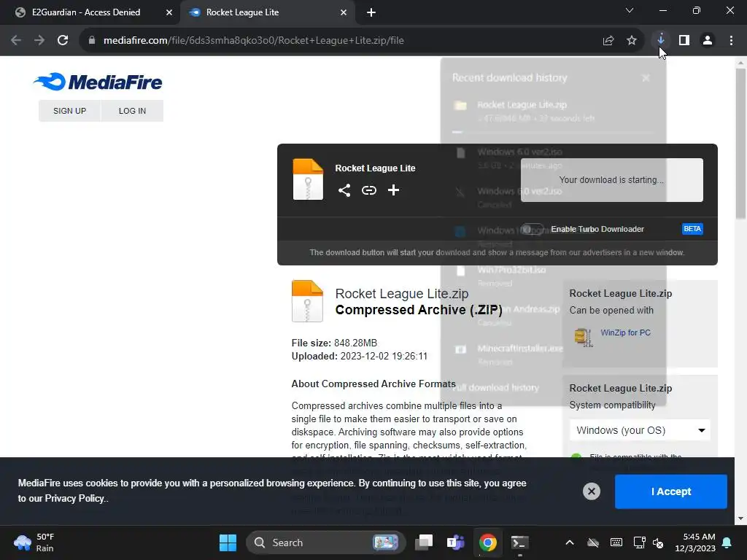Dismiss cookie banner with the X icon
The image size is (747, 560).
tap(591, 491)
